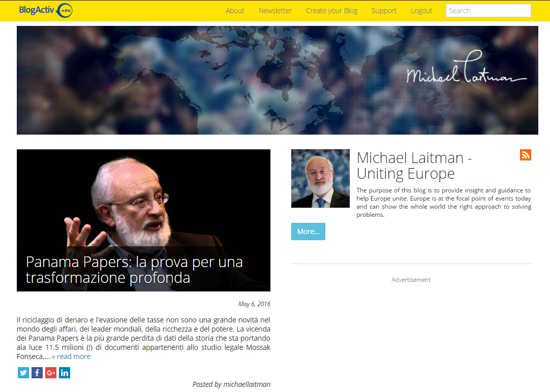
Task: Open the orange RSS feed icon
Action: [x=526, y=155]
